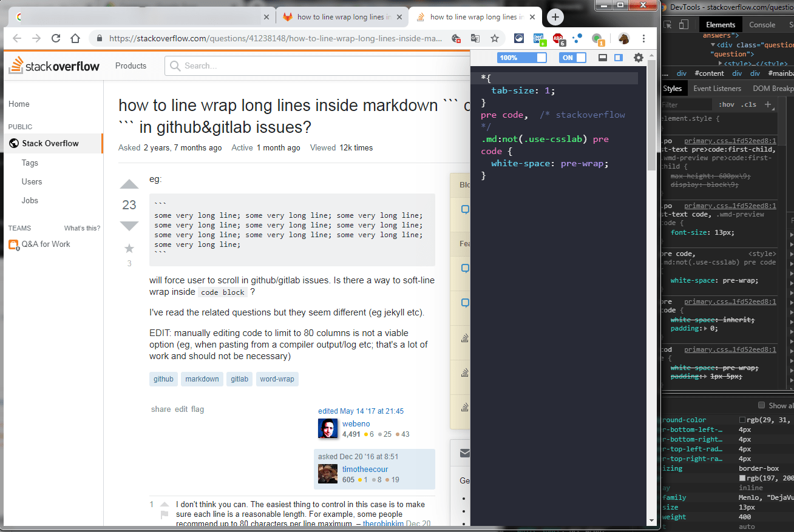Click the blocked cookies icon in address bar

point(456,38)
